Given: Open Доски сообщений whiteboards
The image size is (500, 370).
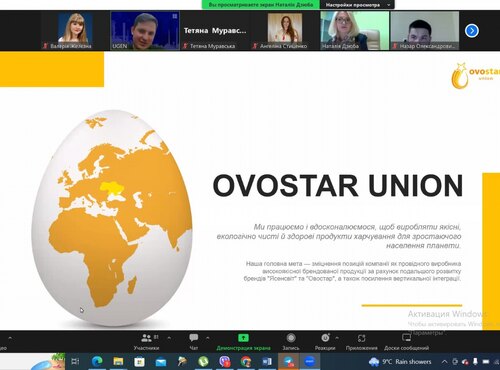Looking at the screenshot, I should point(406,342).
